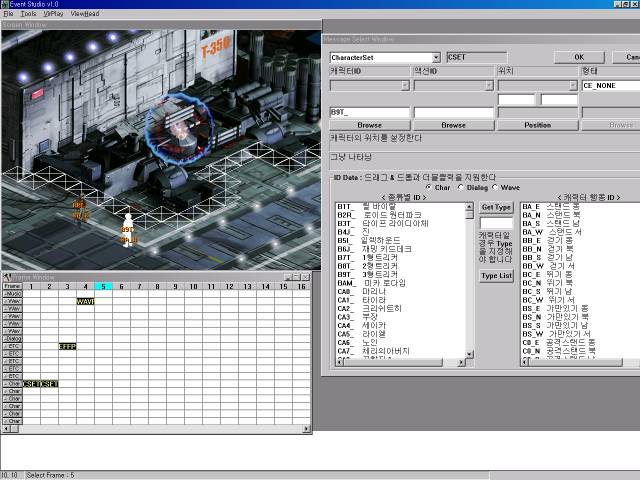
Task: Click the WAVE block in frame grid
Action: click(85, 301)
